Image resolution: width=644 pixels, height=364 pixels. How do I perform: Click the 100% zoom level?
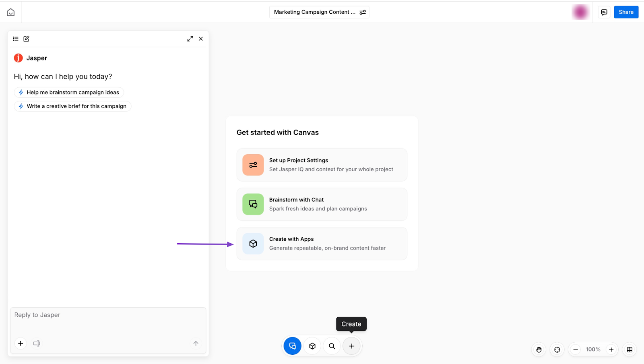(593, 350)
